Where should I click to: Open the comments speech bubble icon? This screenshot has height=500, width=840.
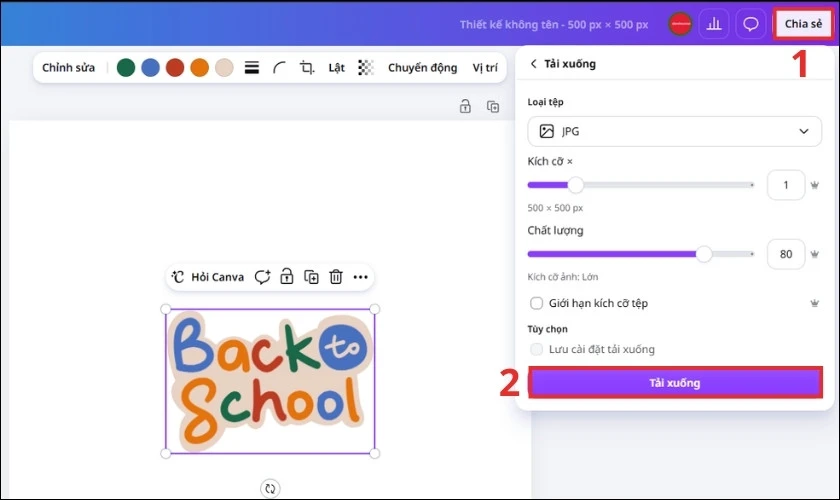(x=751, y=24)
